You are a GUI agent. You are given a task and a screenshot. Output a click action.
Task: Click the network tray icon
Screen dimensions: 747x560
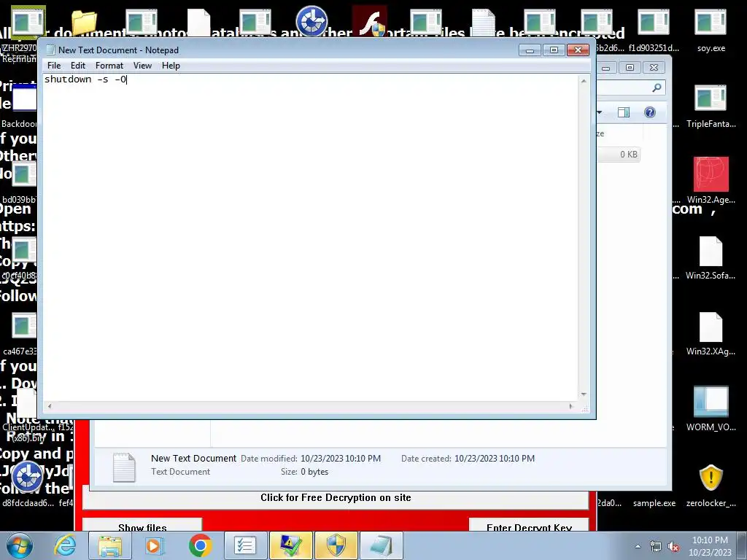coord(656,546)
